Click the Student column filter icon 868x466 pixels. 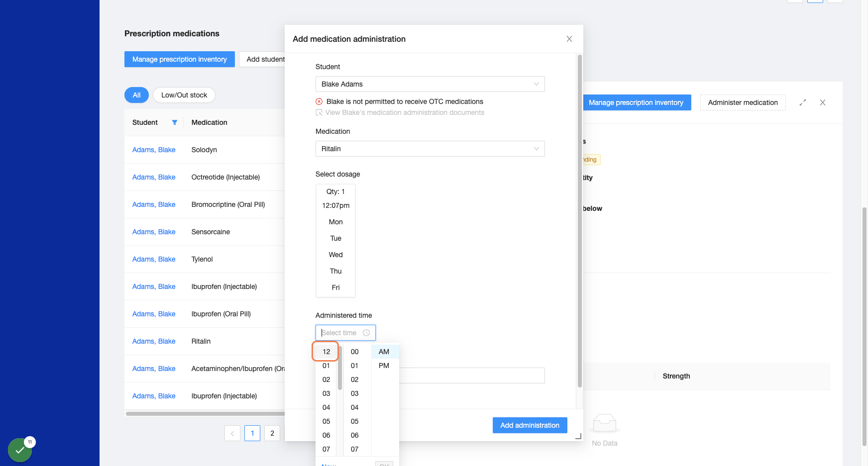coord(175,122)
